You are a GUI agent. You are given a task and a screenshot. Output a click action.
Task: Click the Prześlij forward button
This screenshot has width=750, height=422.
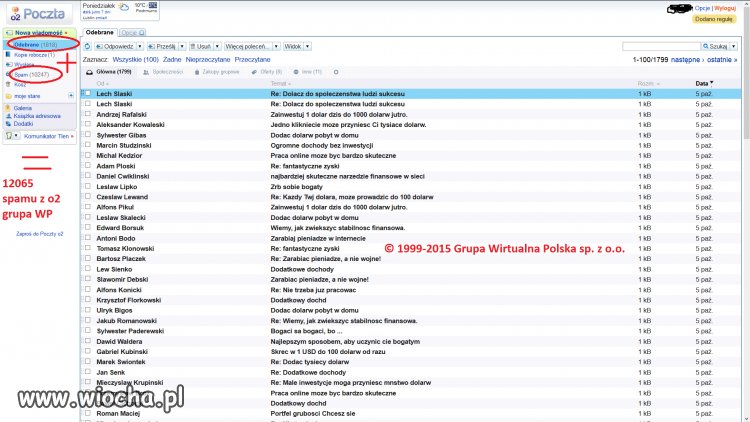(x=162, y=46)
